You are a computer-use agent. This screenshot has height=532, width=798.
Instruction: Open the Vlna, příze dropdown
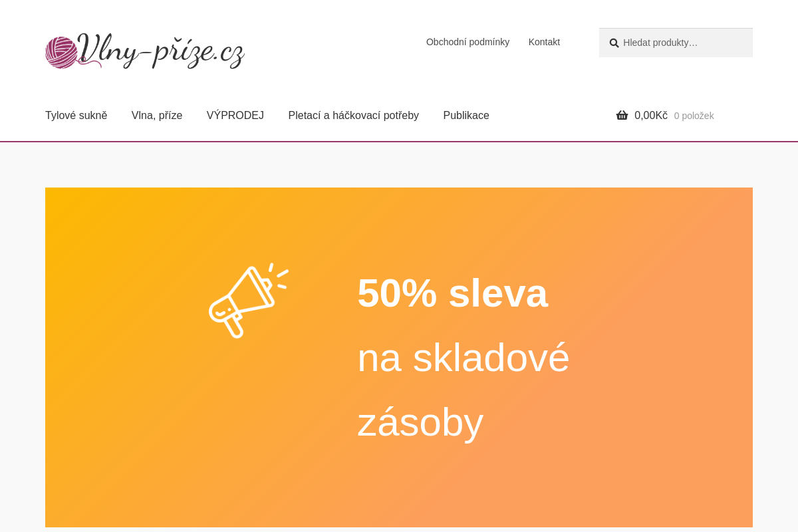coord(157,115)
